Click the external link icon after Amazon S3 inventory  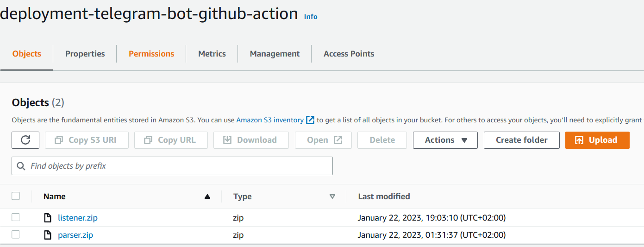310,120
